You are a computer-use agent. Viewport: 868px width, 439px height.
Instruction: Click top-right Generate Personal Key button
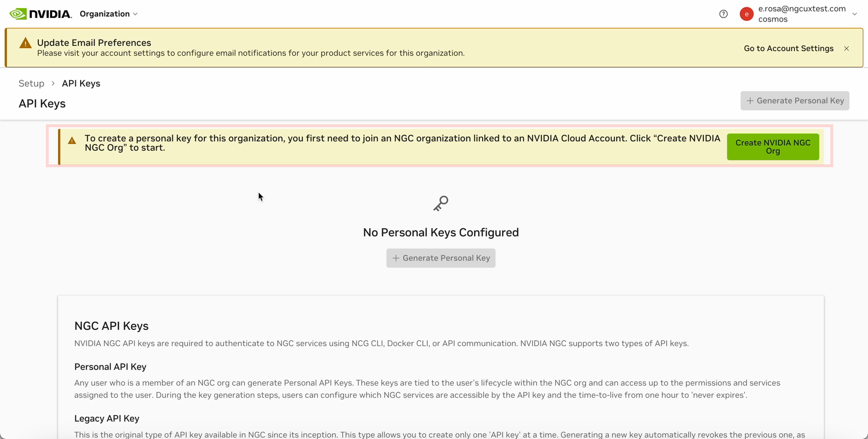[795, 100]
